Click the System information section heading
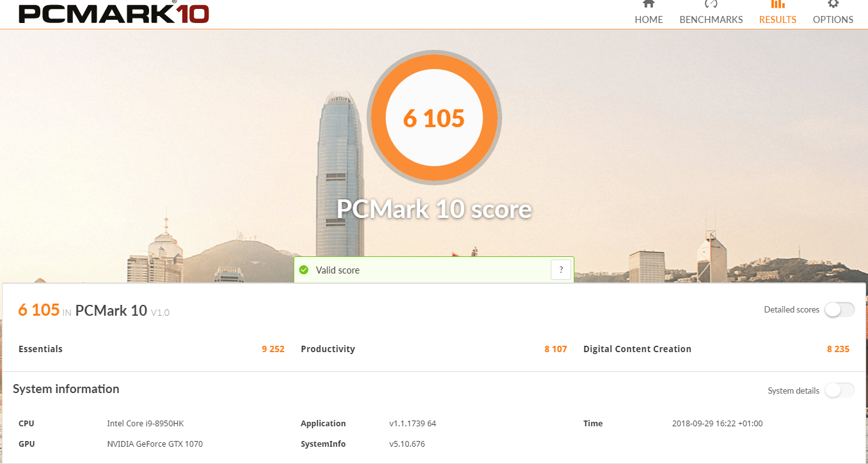 (66, 389)
